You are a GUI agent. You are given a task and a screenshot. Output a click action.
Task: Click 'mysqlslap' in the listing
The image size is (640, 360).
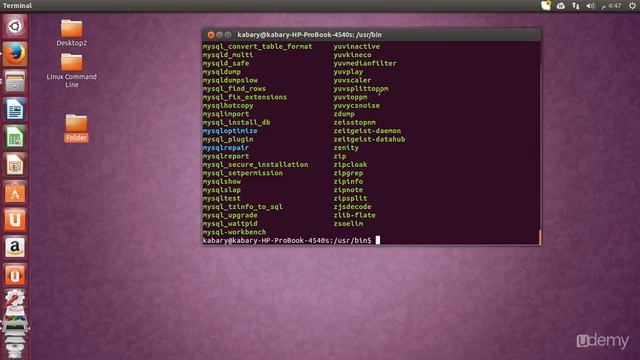coord(222,190)
